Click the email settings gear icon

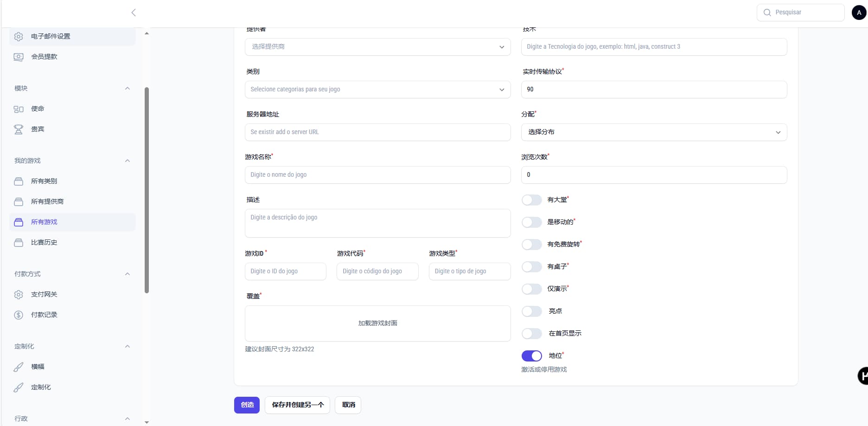coord(19,37)
